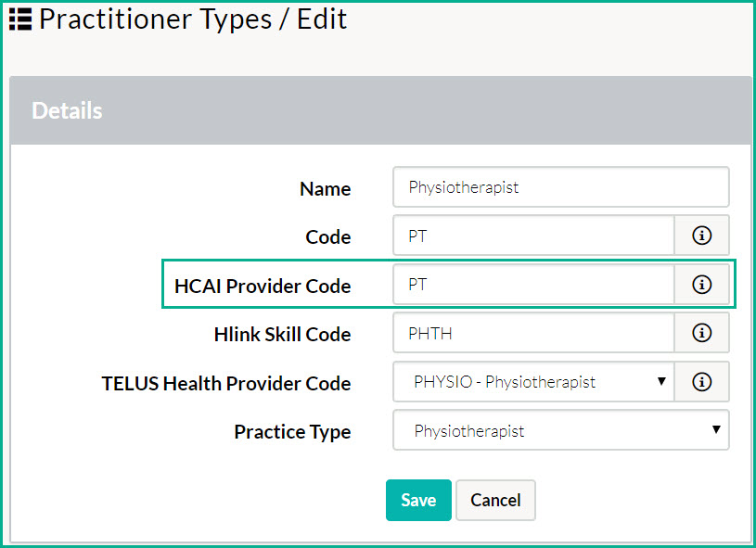756x548 pixels.
Task: Focus the Name input containing Physiotherapist
Action: [x=560, y=187]
